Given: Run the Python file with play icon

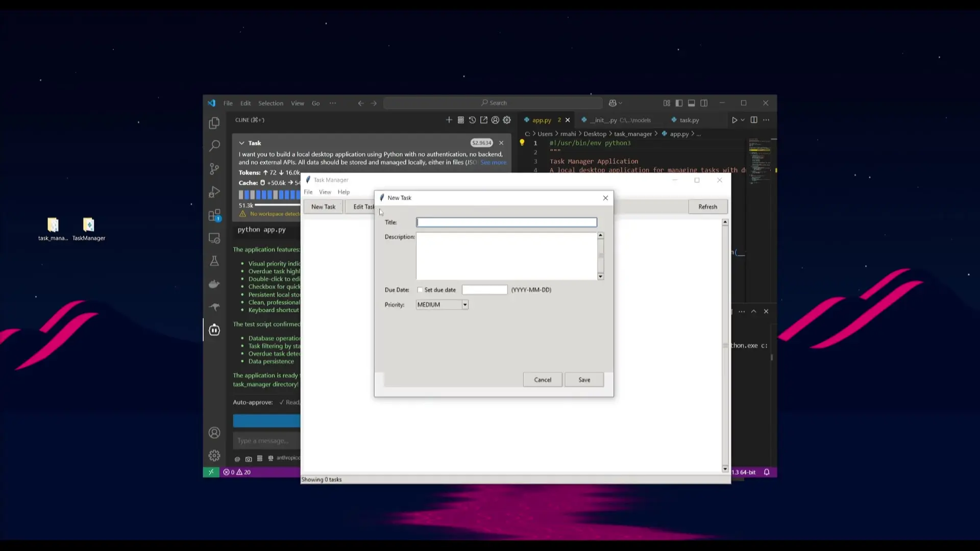Looking at the screenshot, I should point(734,120).
